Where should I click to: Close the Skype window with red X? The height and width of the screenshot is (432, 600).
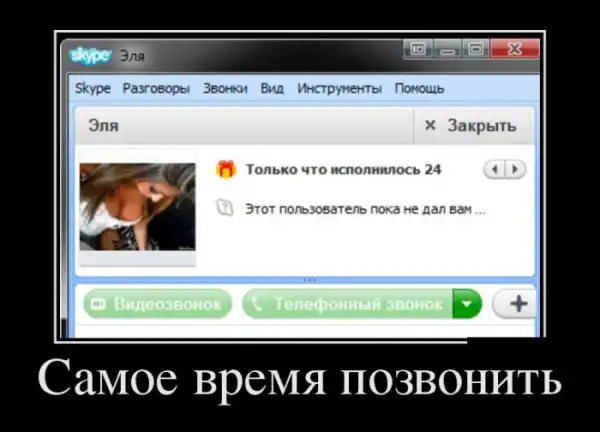516,49
